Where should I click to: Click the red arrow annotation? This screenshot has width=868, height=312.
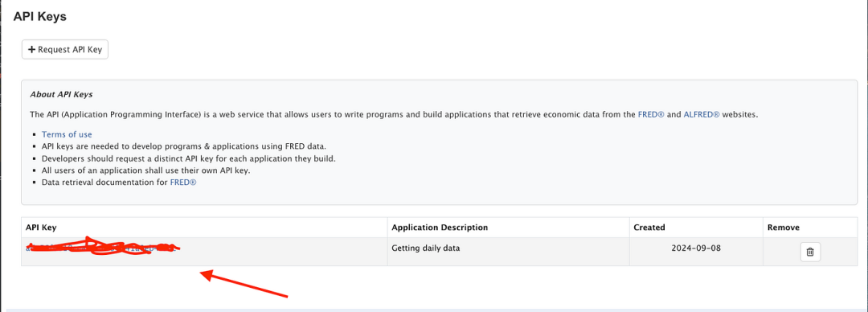point(244,282)
